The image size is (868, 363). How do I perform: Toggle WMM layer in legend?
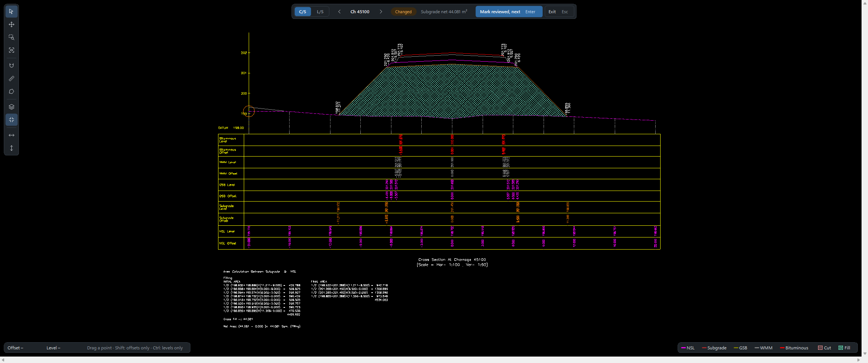764,348
